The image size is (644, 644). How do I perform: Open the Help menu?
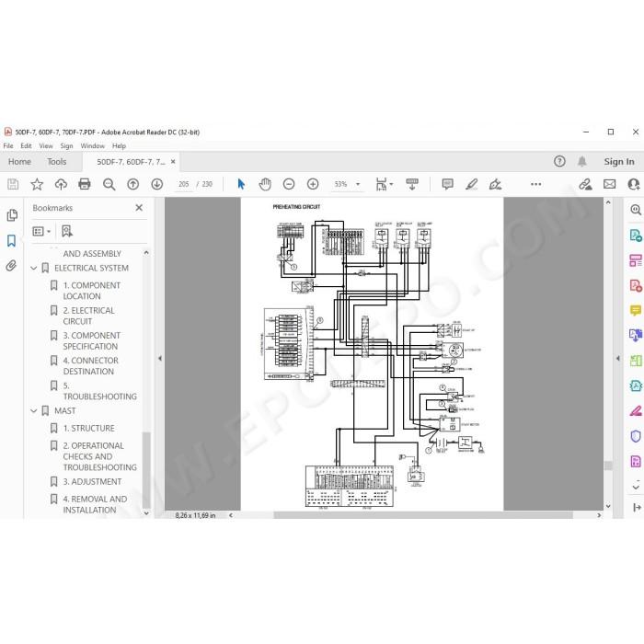click(119, 145)
